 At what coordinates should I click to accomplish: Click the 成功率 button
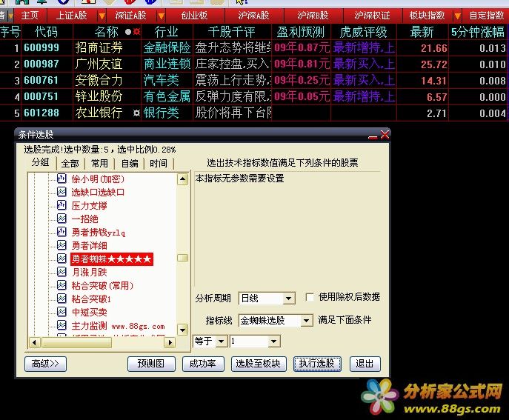(x=203, y=364)
